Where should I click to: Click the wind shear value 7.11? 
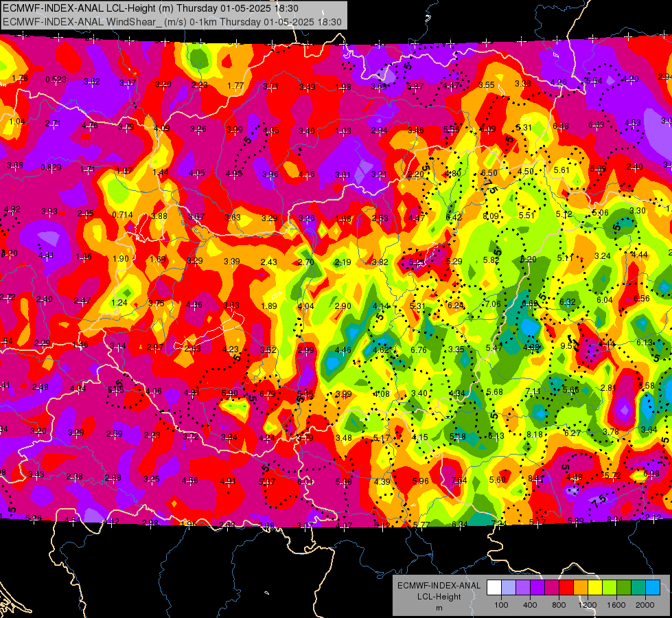coord(533,391)
